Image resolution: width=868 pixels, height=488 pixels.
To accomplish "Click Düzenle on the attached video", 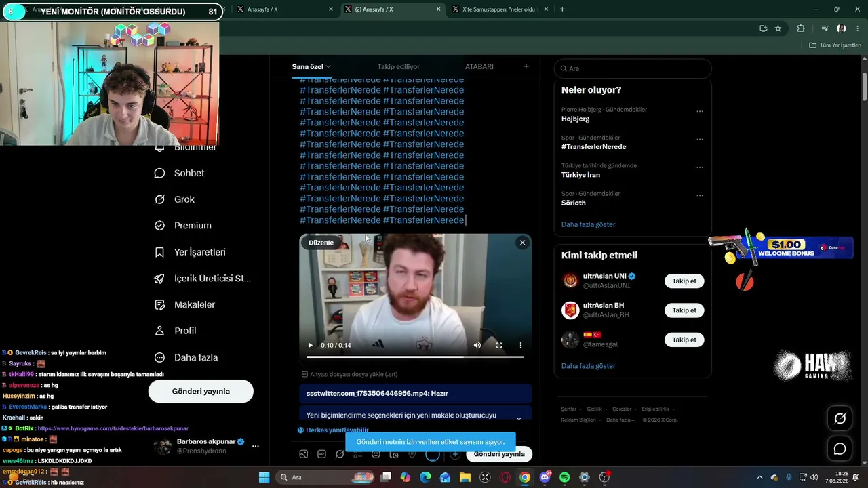I will click(321, 243).
